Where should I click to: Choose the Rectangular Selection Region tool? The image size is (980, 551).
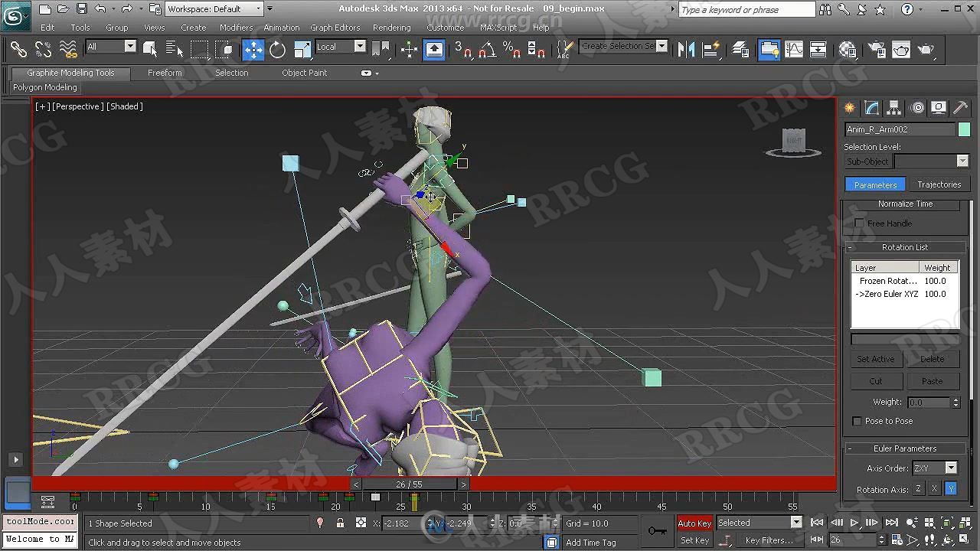[200, 50]
